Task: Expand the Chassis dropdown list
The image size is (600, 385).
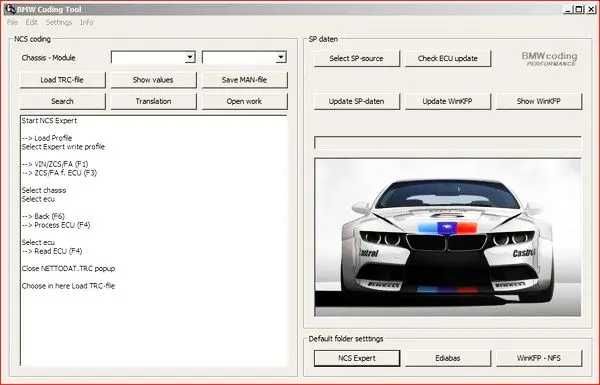Action: (x=190, y=57)
